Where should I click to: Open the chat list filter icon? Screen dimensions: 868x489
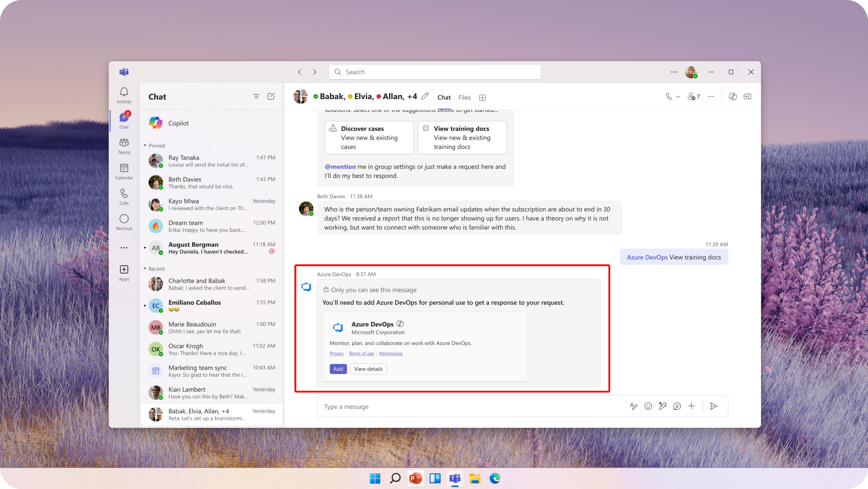click(256, 96)
